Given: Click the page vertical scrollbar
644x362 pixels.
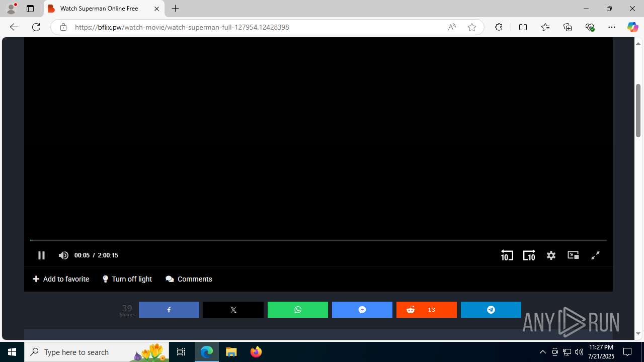Looking at the screenshot, I should 638,111.
